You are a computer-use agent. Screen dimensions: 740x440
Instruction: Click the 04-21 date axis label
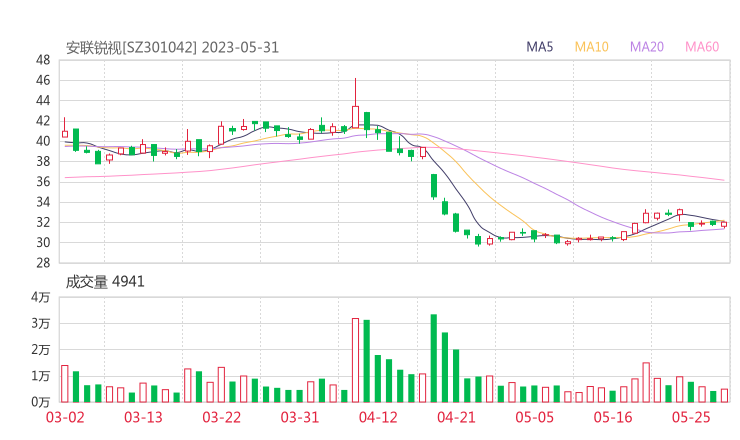point(456,417)
